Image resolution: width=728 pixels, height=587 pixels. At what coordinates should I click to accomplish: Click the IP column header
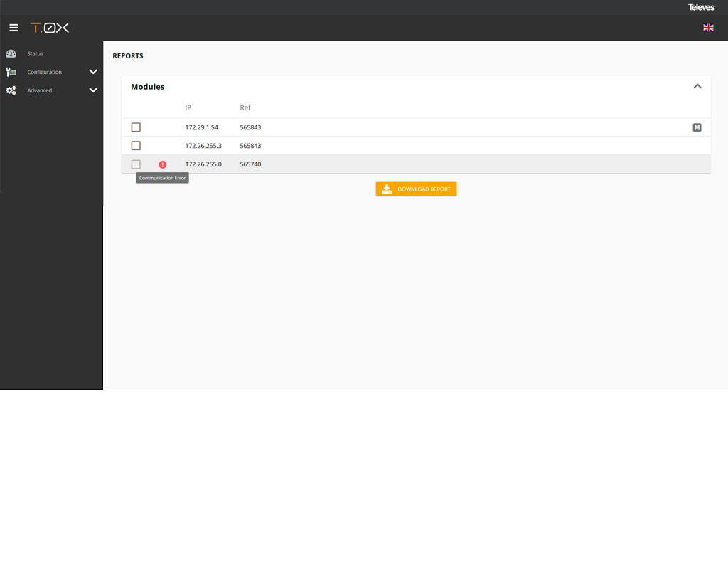[x=188, y=108]
